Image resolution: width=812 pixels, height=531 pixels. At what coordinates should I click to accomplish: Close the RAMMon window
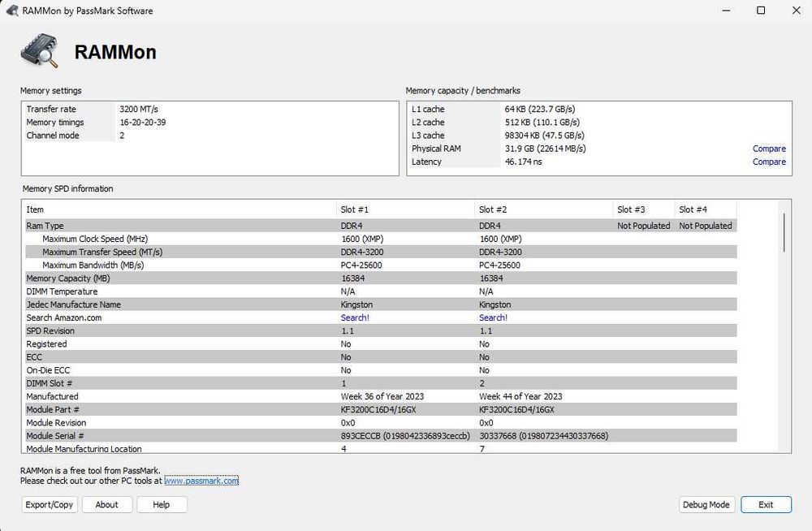point(796,11)
